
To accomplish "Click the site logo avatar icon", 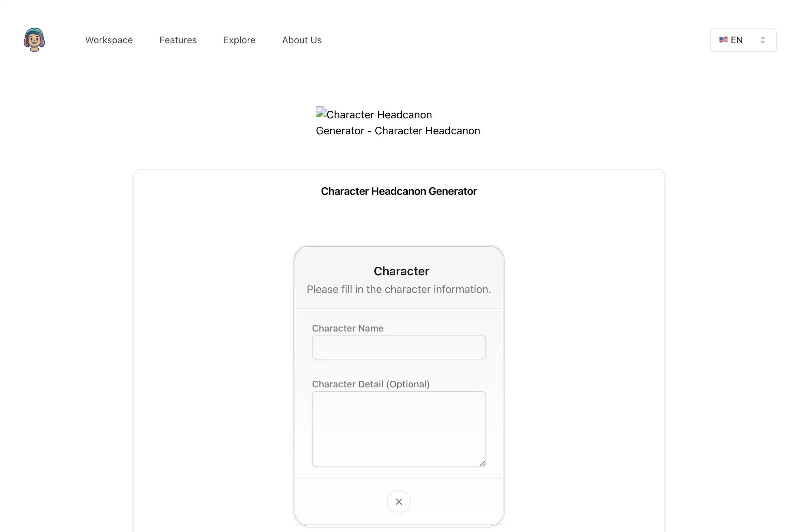I will (34, 39).
